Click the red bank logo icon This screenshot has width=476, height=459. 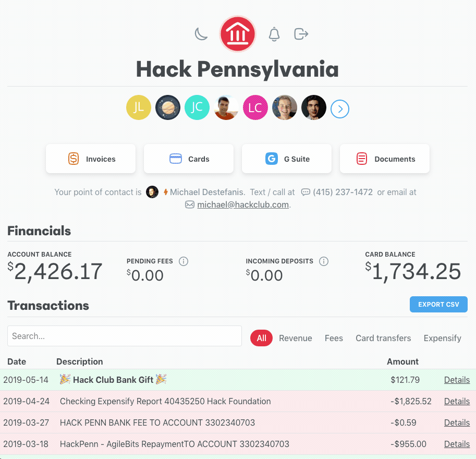pos(238,33)
